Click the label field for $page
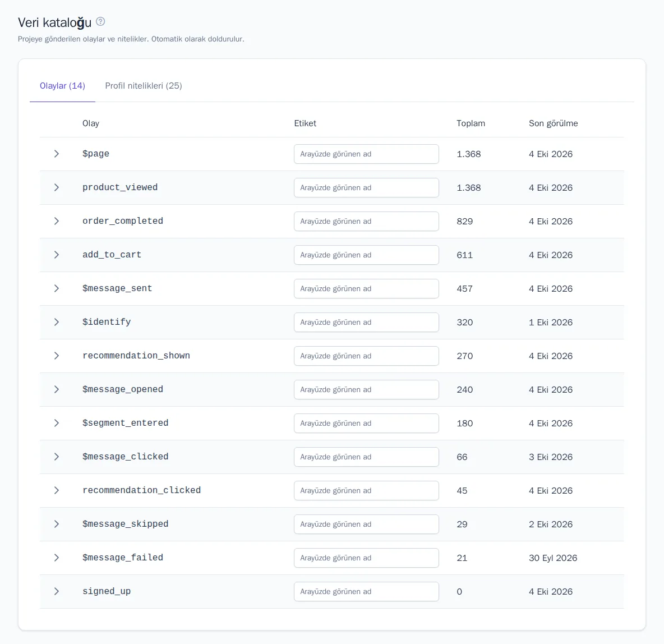The height and width of the screenshot is (644, 664). click(x=366, y=154)
